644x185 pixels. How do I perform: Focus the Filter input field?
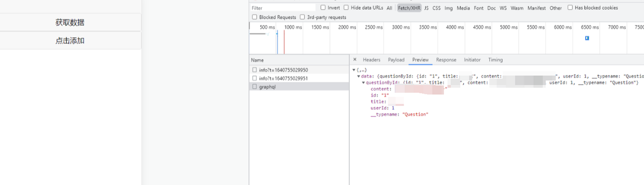(x=283, y=8)
